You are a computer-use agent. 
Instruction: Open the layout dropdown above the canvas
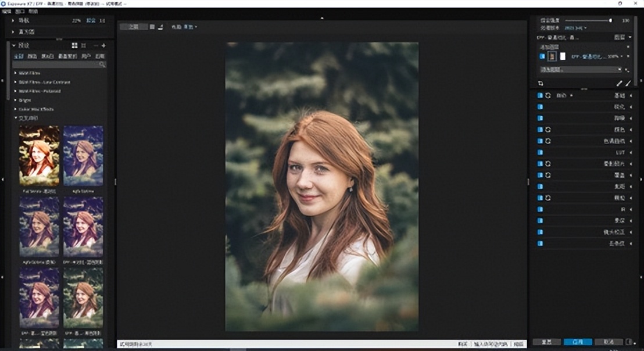(191, 27)
